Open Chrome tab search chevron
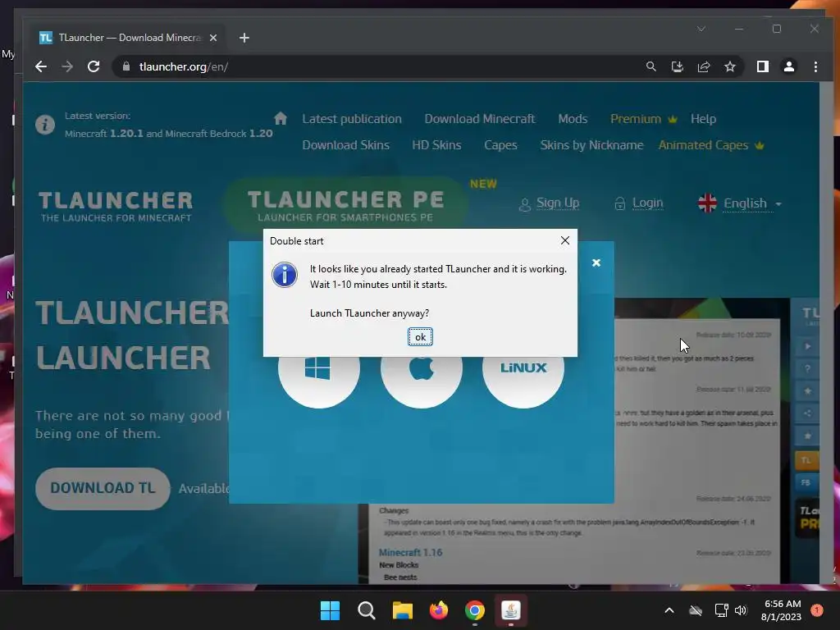Image resolution: width=840 pixels, height=630 pixels. pyautogui.click(x=701, y=29)
